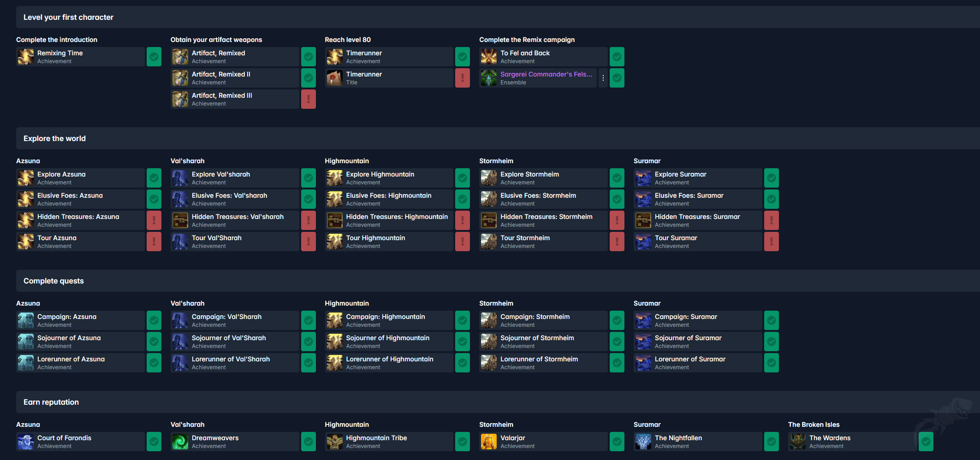Viewport: 980px width, 460px height.
Task: Toggle the green check for Explore Azsuna
Action: (154, 178)
